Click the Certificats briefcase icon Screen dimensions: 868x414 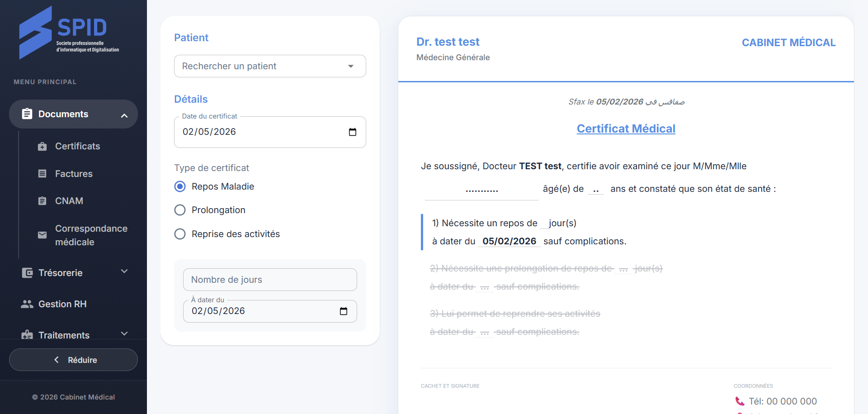42,146
